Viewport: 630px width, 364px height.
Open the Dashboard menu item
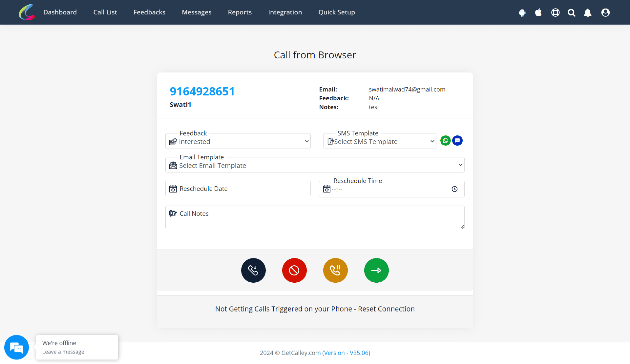(x=60, y=12)
